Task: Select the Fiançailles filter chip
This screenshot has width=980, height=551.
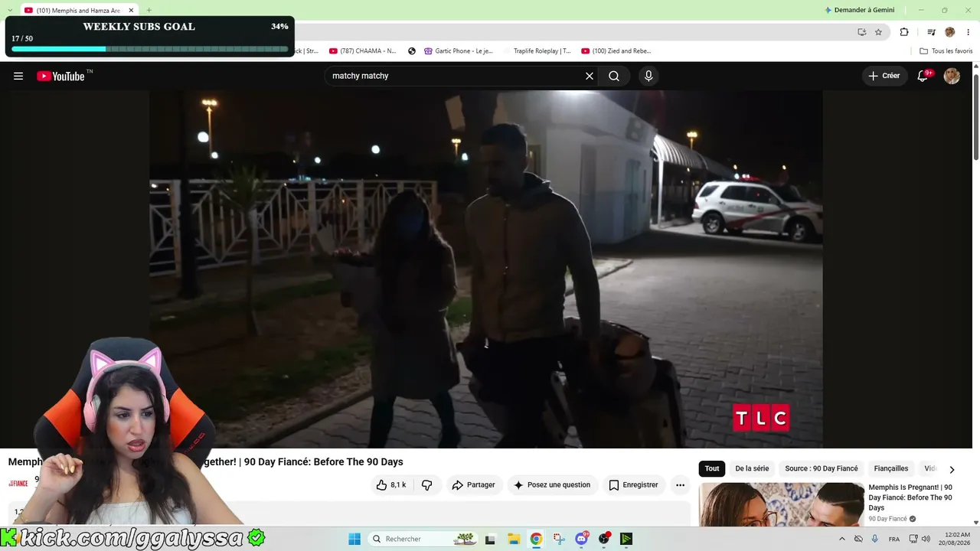Action: [x=891, y=468]
